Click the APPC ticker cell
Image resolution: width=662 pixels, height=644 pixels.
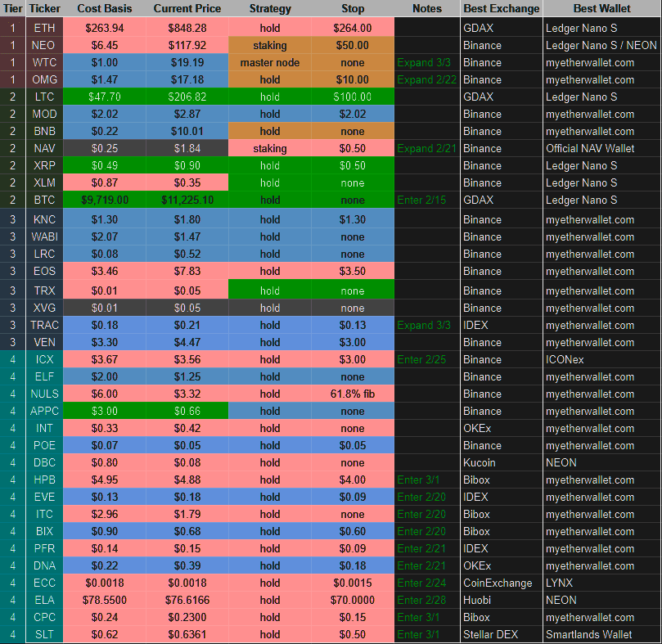44,411
